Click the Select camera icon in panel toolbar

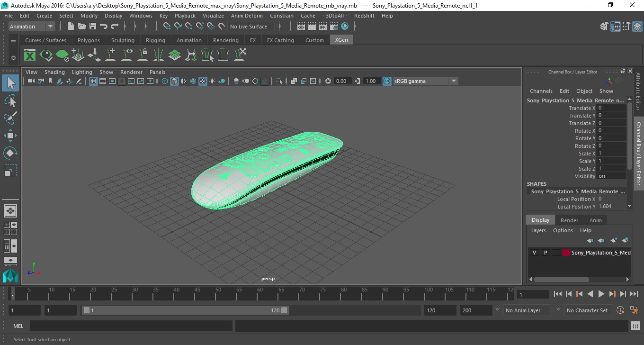pyautogui.click(x=31, y=81)
